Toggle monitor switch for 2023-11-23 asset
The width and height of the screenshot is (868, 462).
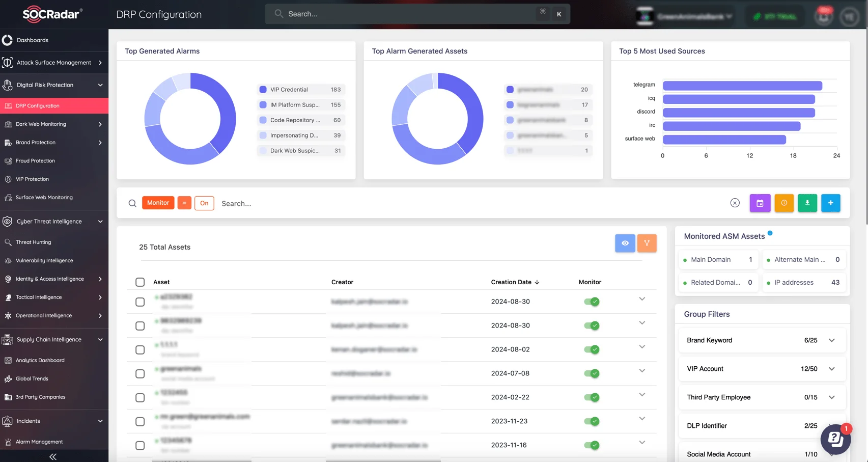tap(591, 421)
